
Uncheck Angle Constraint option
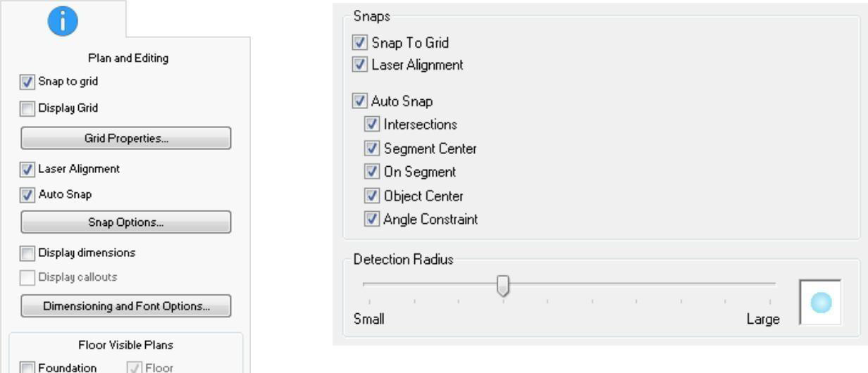tap(373, 219)
